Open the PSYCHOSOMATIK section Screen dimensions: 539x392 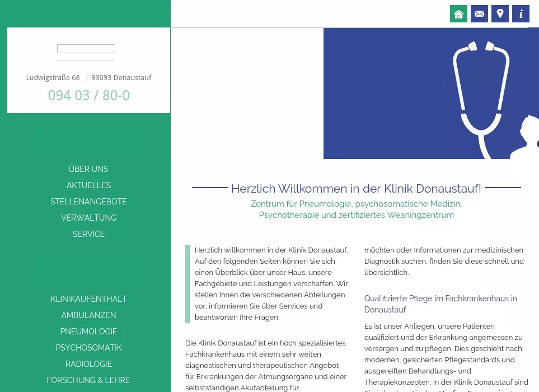coord(88,348)
